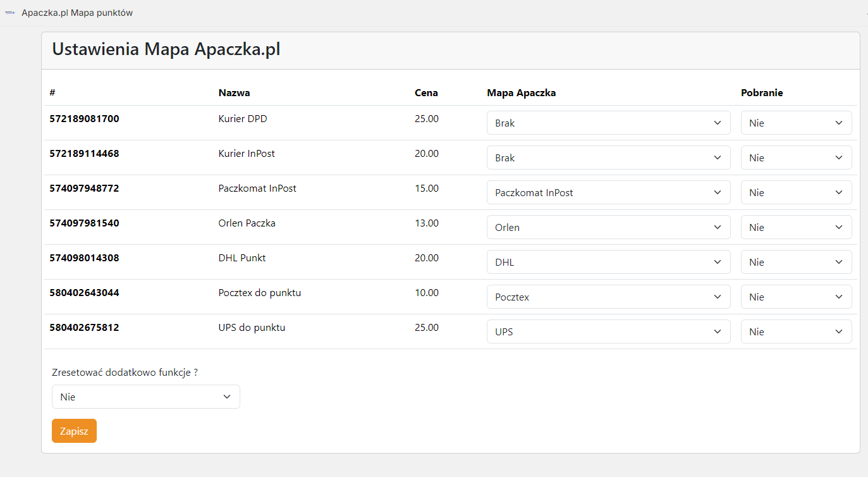This screenshot has width=868, height=477.
Task: Expand Pobranie dropdown in Orlen Paczka row
Action: pos(796,227)
